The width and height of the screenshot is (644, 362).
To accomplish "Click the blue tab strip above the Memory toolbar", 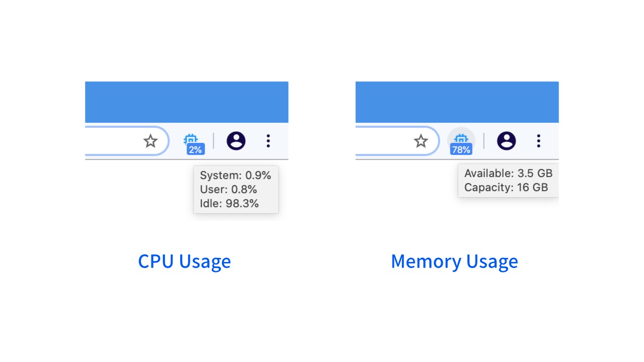I will point(457,102).
